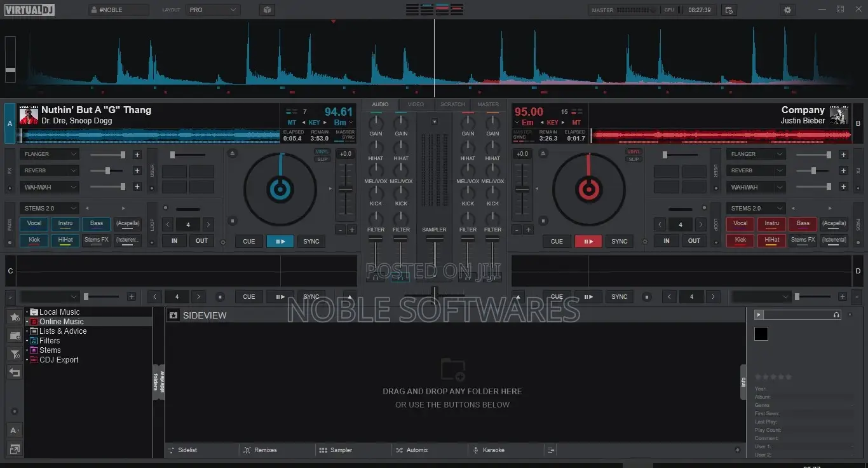The height and width of the screenshot is (468, 868).
Task: Click deck A blue jog wheel
Action: tap(280, 188)
